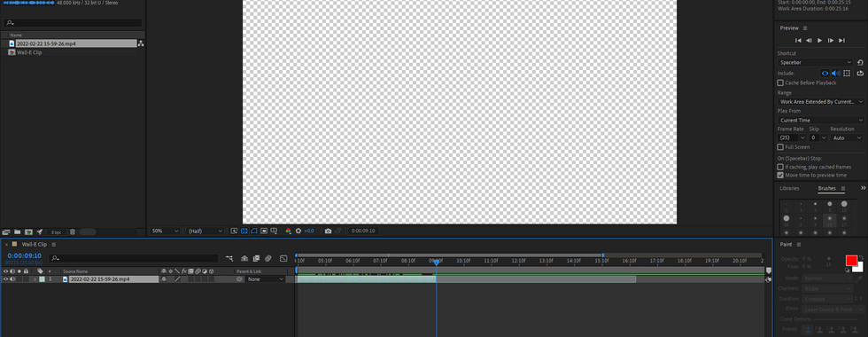Open the (Half) resolution dropdown
The height and width of the screenshot is (337, 868).
click(205, 231)
